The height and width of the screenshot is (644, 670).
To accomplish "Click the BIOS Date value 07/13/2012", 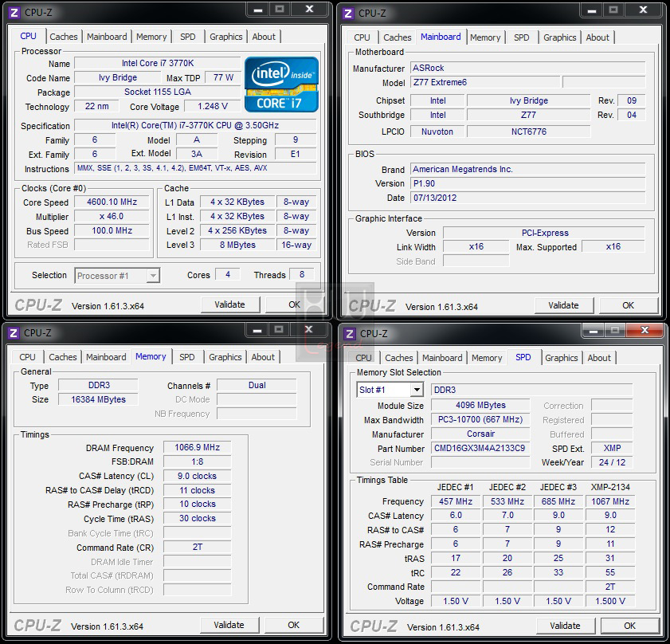I will [x=528, y=198].
